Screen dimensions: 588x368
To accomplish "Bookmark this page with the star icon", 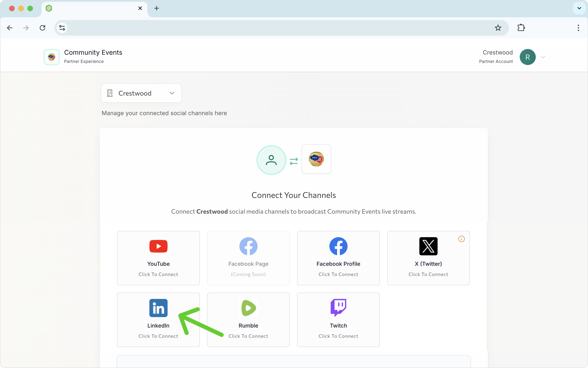I will click(x=498, y=28).
